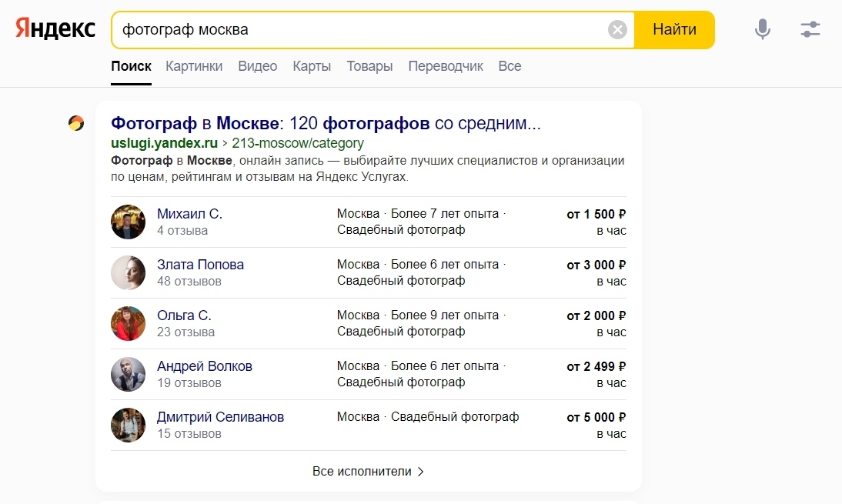Viewport: 842px width, 504px height.
Task: Activate voice search microphone
Action: [762, 30]
